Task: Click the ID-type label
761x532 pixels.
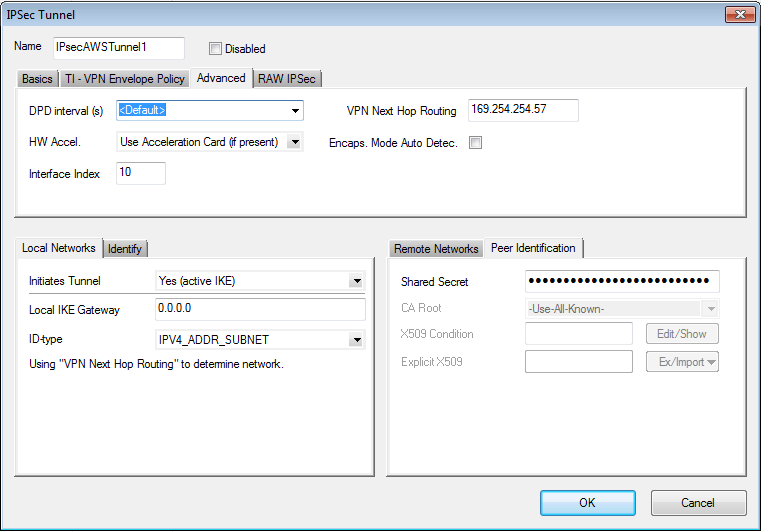Action: [46, 339]
